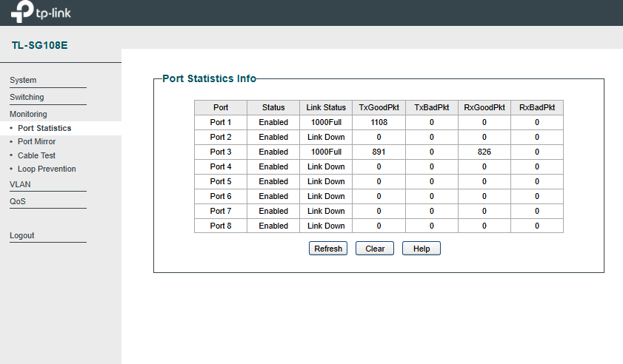Click the TL-SG108E model title
623x364 pixels.
[x=40, y=45]
